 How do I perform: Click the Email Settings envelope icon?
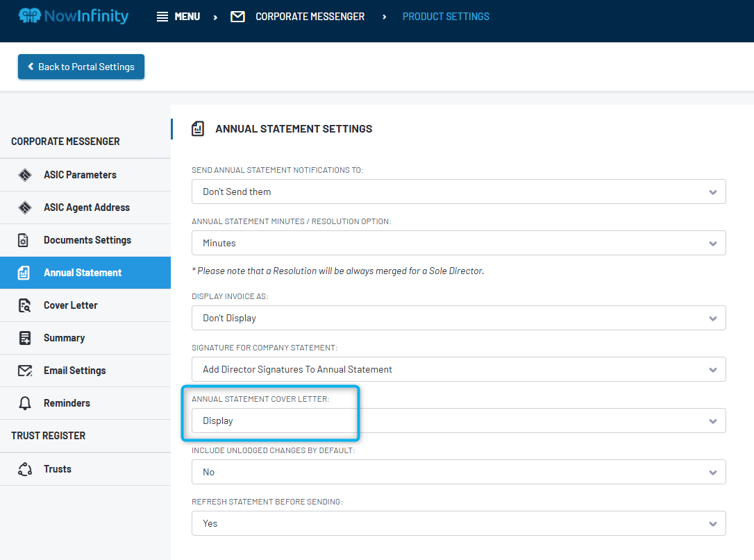25,371
